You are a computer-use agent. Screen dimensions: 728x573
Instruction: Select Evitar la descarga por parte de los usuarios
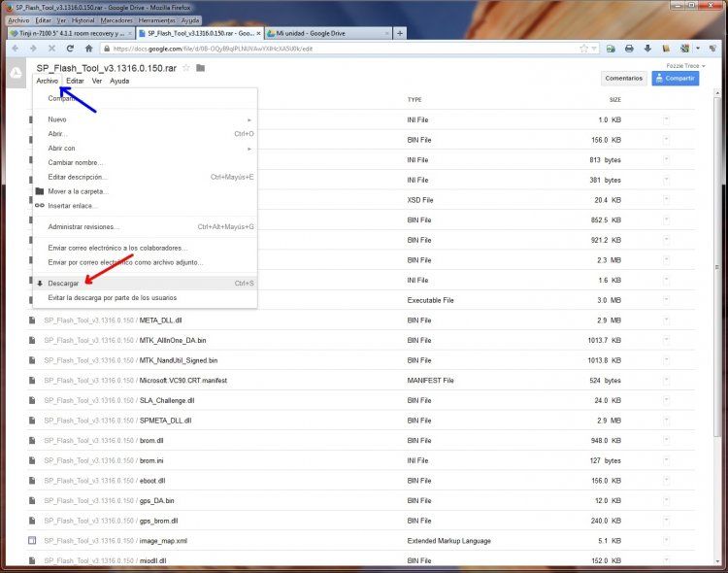pos(145,298)
